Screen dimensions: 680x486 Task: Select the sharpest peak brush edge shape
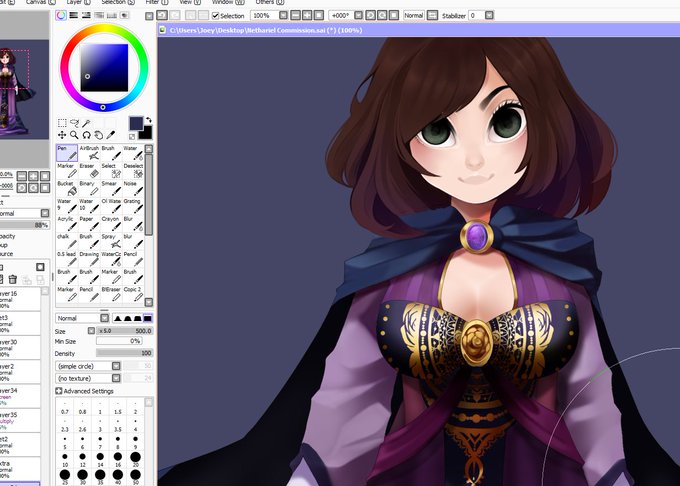pos(118,318)
